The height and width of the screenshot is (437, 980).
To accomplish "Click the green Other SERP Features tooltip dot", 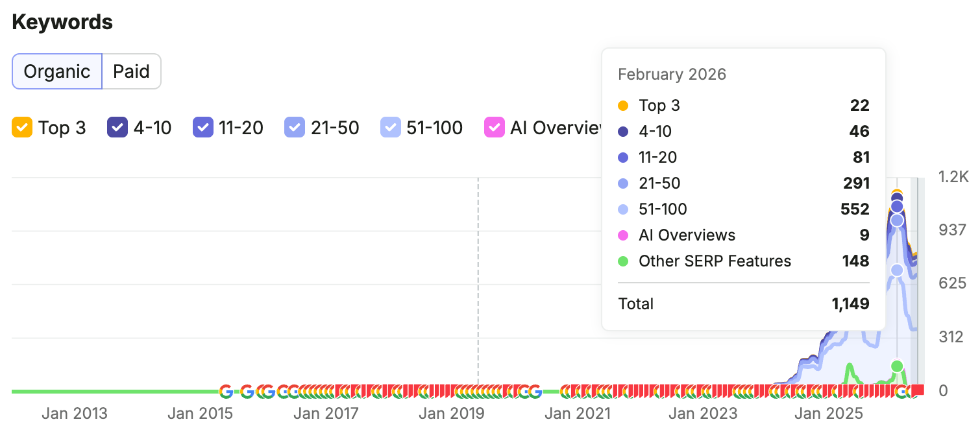I will 623,261.
